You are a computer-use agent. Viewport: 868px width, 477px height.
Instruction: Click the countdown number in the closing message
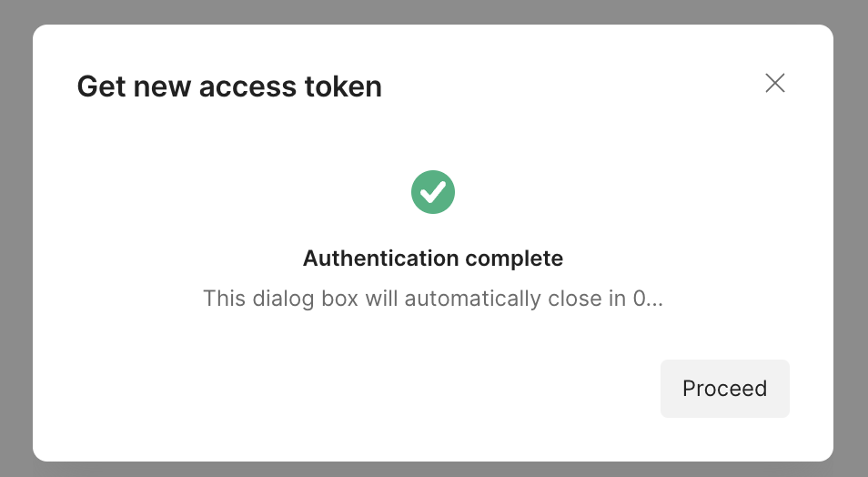click(x=641, y=299)
